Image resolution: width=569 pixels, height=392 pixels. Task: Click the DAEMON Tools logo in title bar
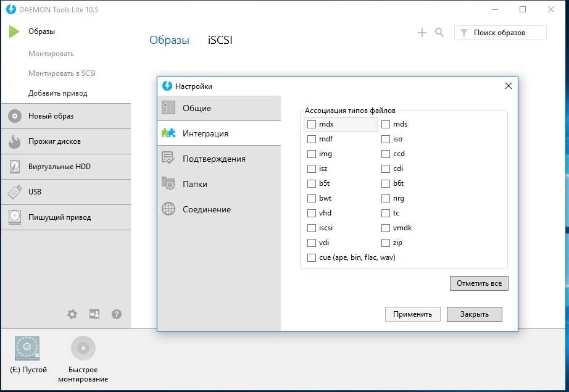[x=11, y=9]
